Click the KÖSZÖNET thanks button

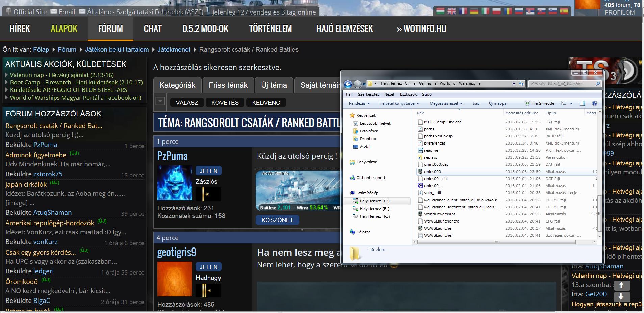tap(277, 220)
